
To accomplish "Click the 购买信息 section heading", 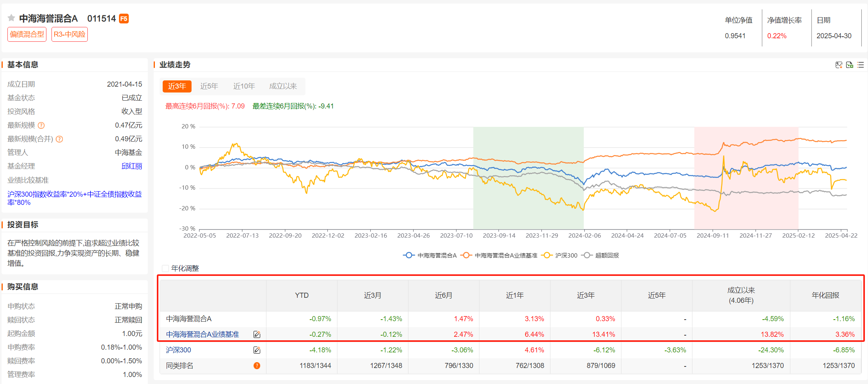I will (x=23, y=287).
